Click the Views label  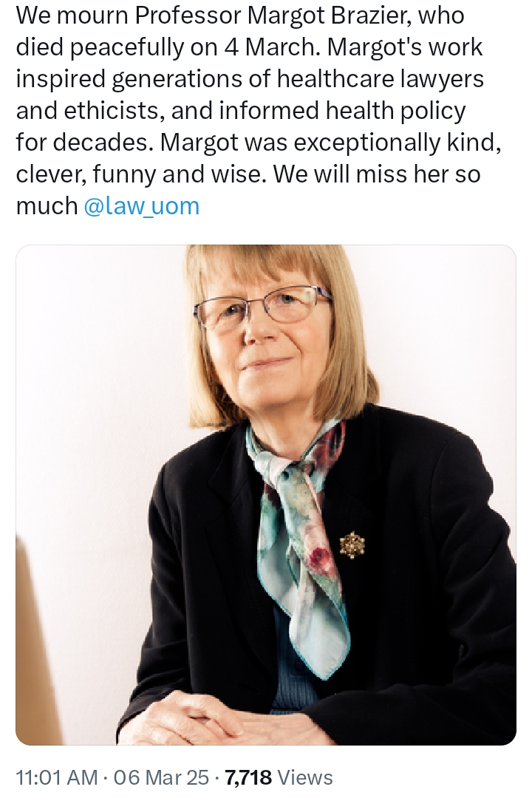(306, 777)
